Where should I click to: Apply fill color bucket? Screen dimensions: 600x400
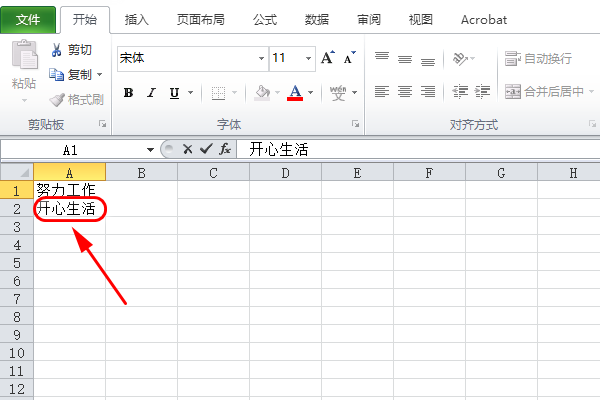click(262, 93)
